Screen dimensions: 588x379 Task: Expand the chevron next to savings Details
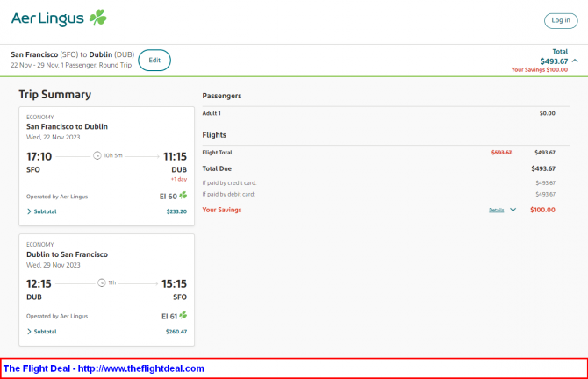pos(513,210)
